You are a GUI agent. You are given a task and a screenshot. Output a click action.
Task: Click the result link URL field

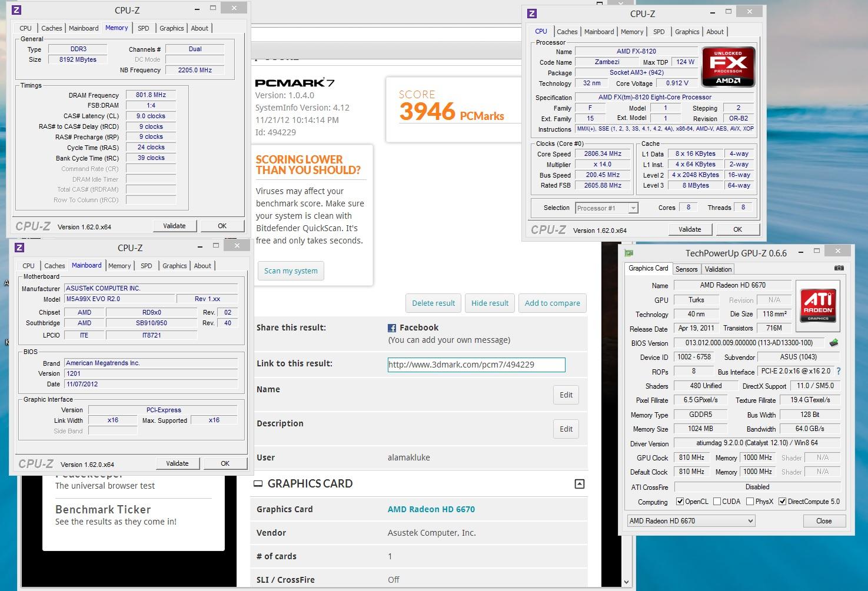click(x=476, y=365)
